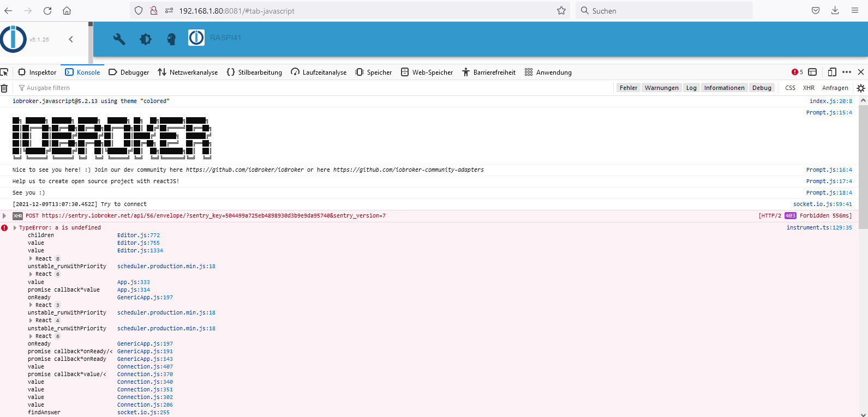868x417 pixels.
Task: Toggle split console icon
Action: click(x=812, y=72)
